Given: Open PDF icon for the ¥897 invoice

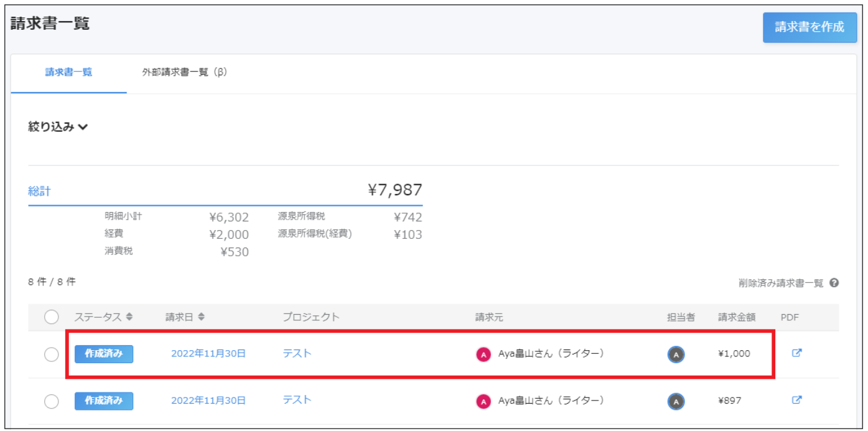Looking at the screenshot, I should (796, 400).
